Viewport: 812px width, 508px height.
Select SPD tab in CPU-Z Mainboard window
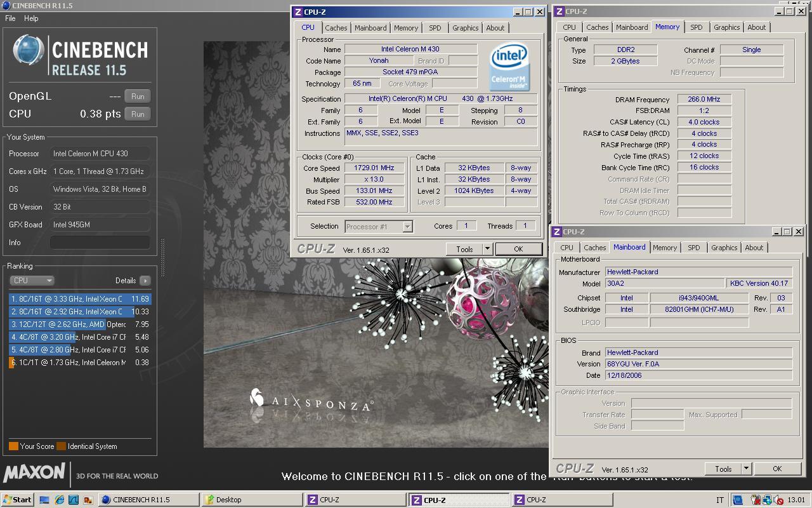693,248
